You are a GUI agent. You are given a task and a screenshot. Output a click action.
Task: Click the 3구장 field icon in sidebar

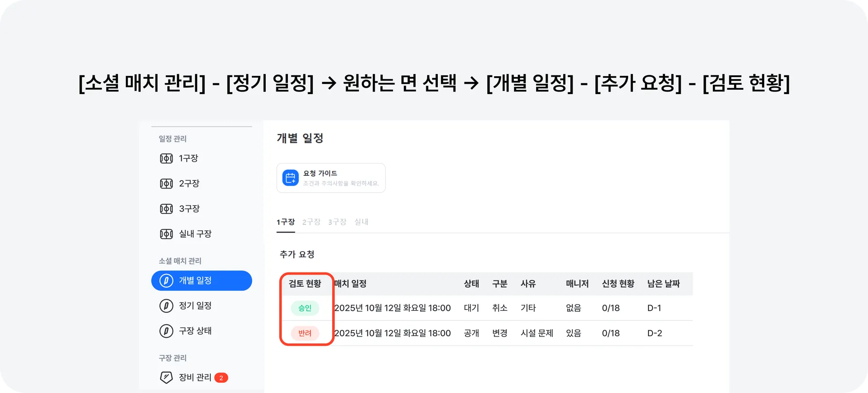[166, 209]
